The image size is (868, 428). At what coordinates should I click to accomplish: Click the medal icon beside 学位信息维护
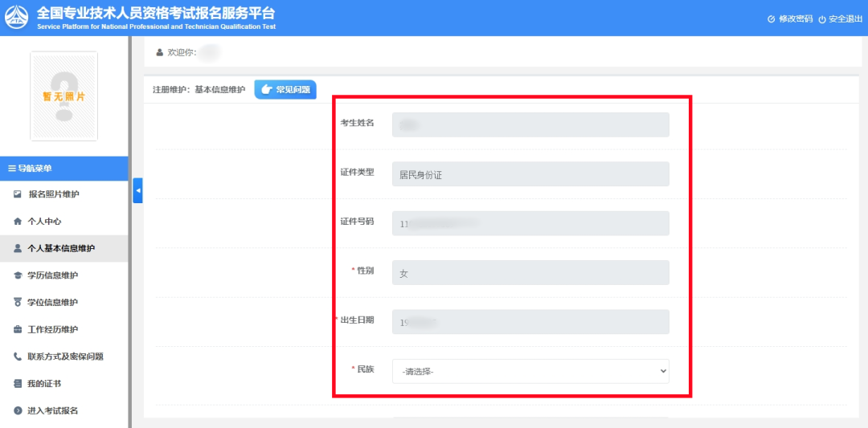pos(18,303)
